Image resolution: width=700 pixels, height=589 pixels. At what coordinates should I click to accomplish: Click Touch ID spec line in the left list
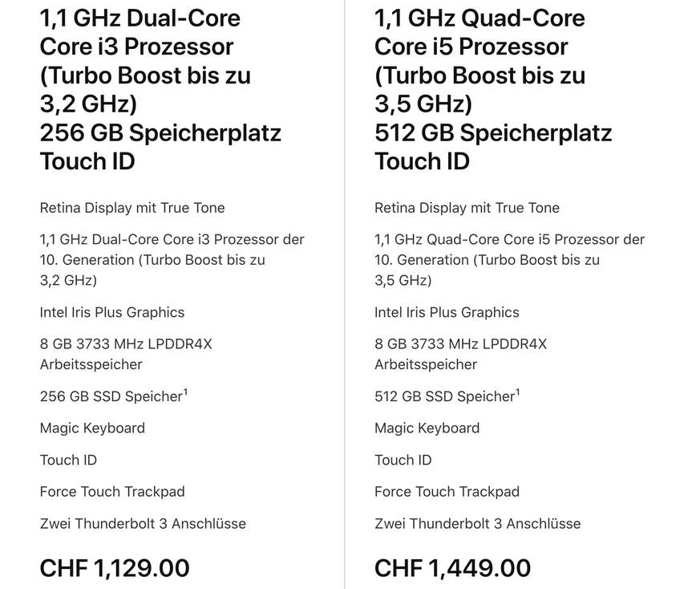(x=68, y=460)
